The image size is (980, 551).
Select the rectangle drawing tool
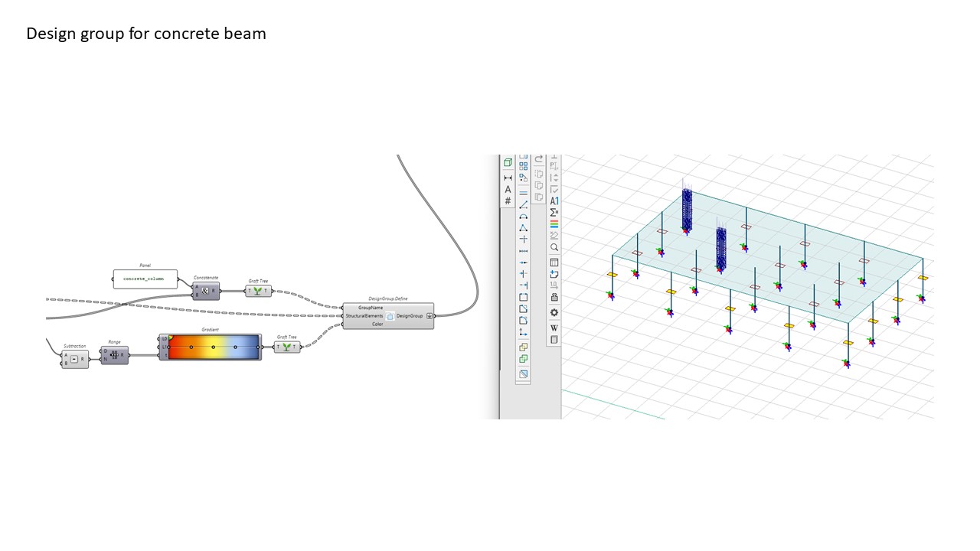point(524,297)
